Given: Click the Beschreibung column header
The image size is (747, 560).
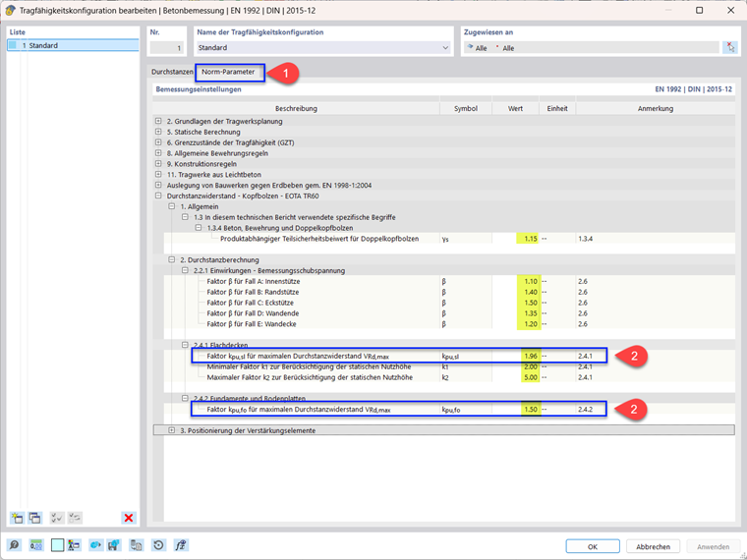Looking at the screenshot, I should (296, 108).
